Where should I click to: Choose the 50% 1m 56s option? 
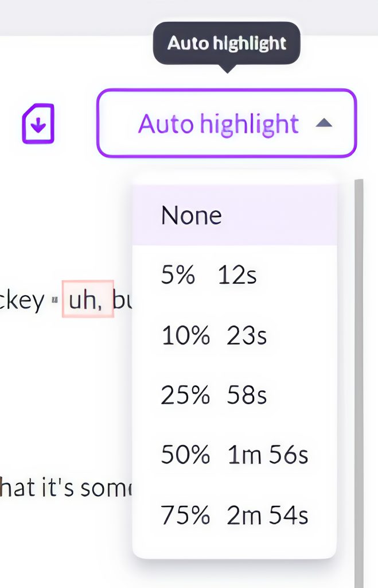[234, 455]
